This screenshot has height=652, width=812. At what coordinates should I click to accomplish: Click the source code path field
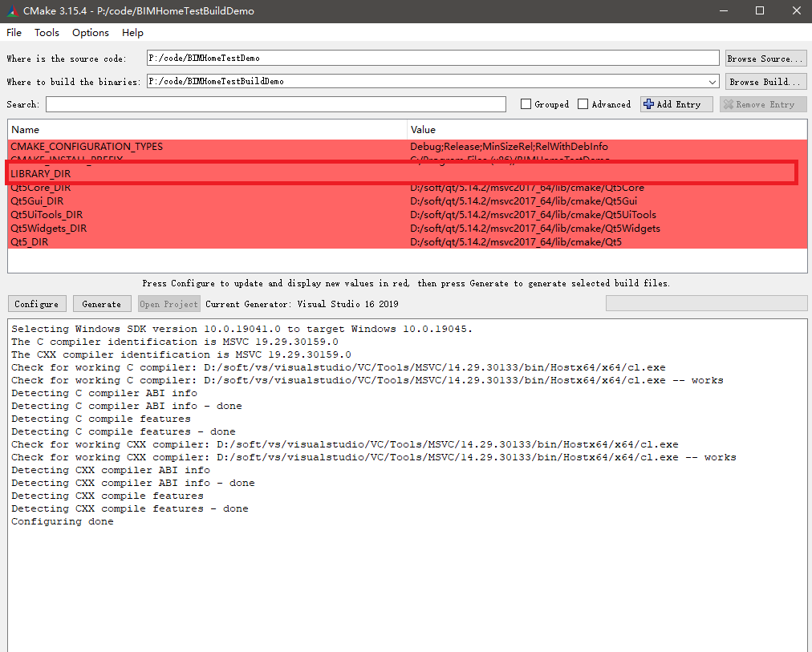click(432, 59)
